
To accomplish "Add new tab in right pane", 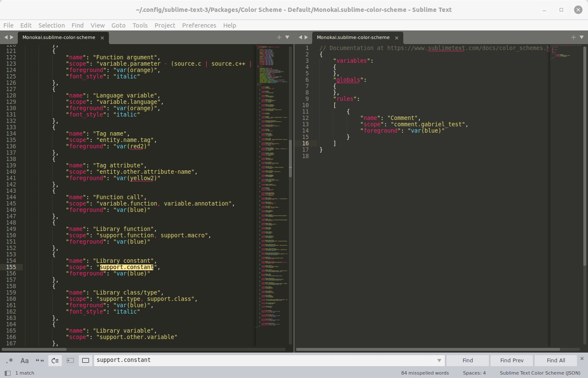I will pos(574,37).
